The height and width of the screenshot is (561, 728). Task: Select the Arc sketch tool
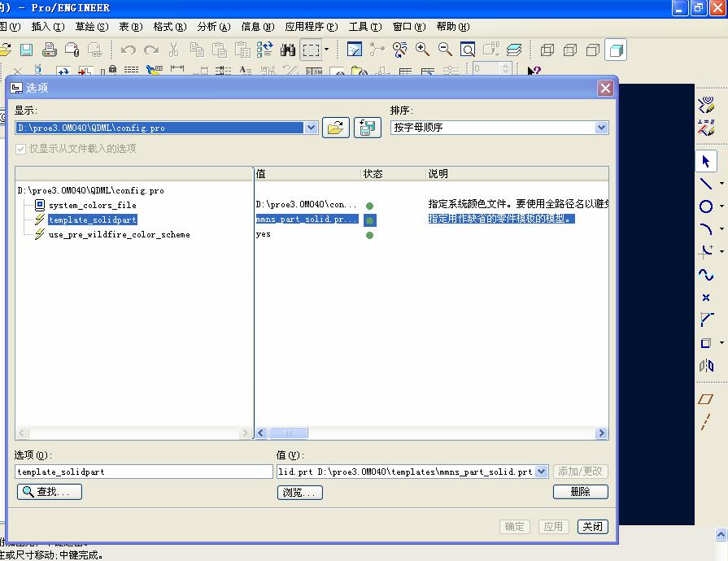(706, 228)
